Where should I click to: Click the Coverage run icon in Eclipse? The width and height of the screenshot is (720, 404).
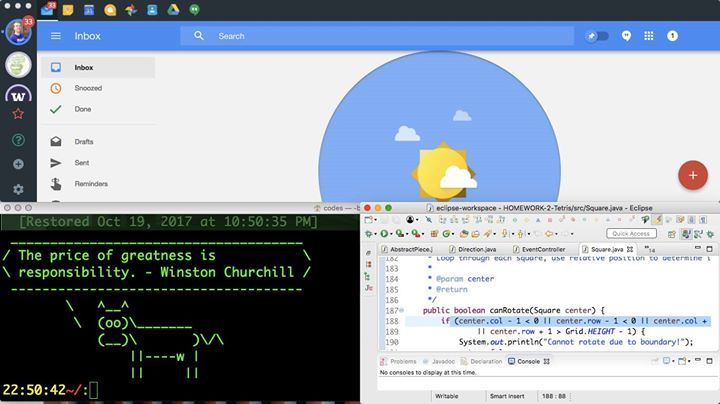pyautogui.click(x=400, y=233)
